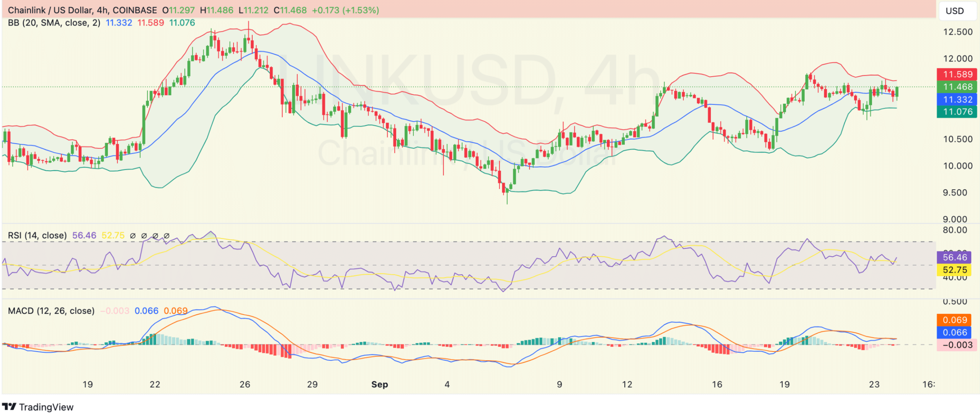Click the high price H11.486 in header
Image resolution: width=980 pixels, height=414 pixels.
(217, 10)
